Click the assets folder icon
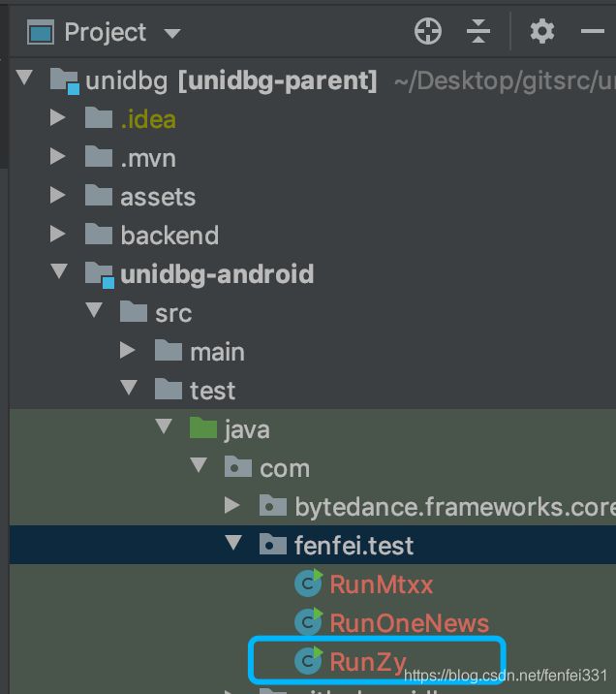Viewport: 616px width, 694px height. [x=98, y=195]
